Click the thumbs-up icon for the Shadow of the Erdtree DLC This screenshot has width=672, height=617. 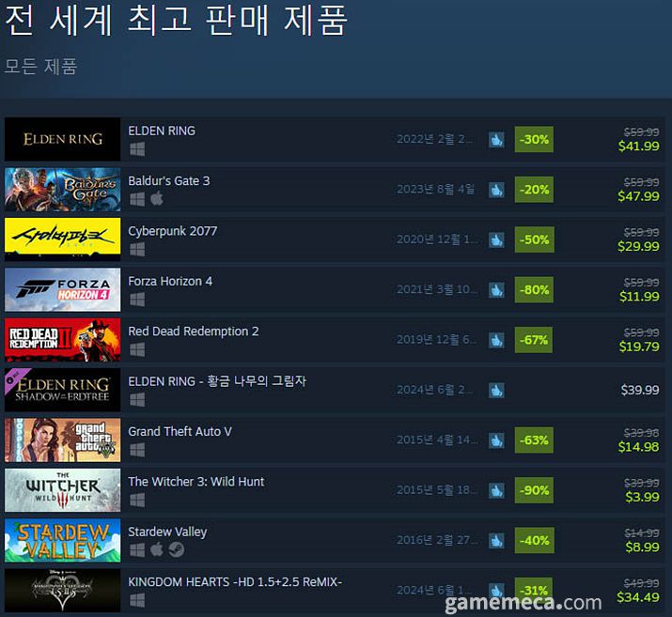[x=496, y=390]
